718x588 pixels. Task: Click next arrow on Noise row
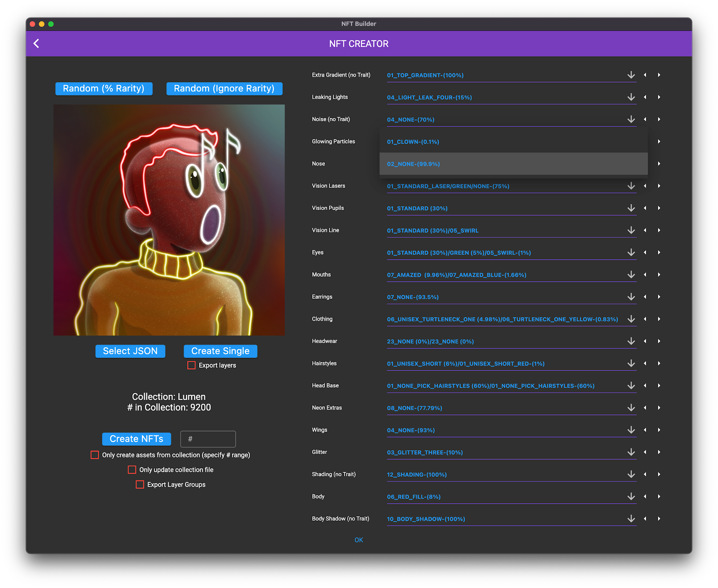[x=659, y=119]
